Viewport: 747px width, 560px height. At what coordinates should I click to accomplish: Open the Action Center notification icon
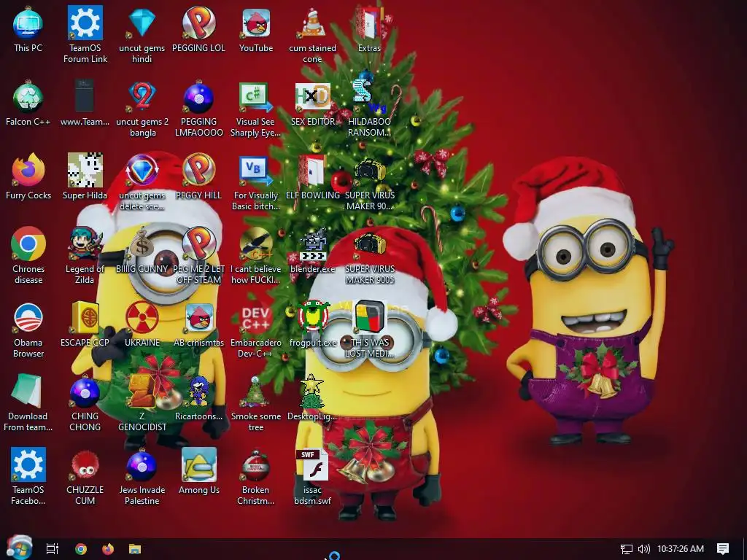(x=723, y=549)
